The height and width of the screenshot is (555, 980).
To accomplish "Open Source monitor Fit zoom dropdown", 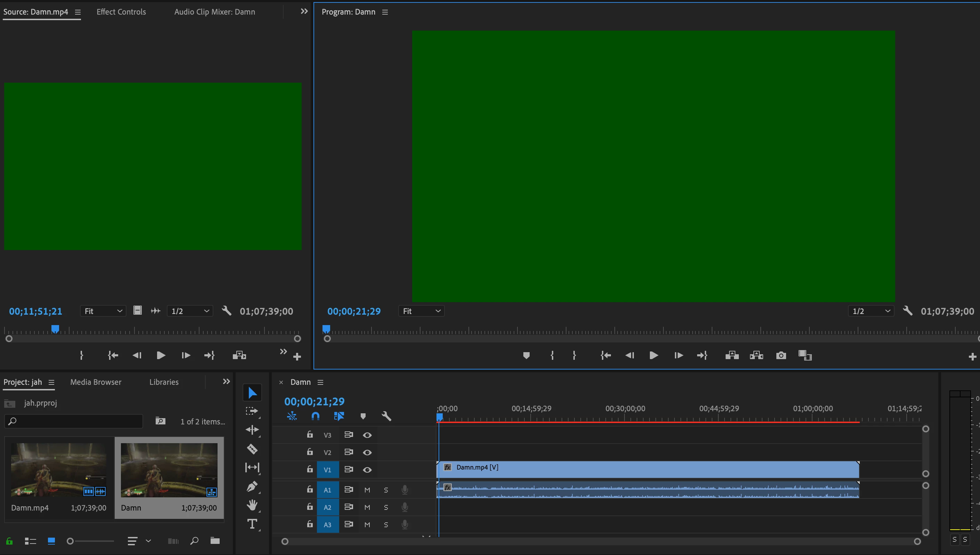I will coord(103,311).
